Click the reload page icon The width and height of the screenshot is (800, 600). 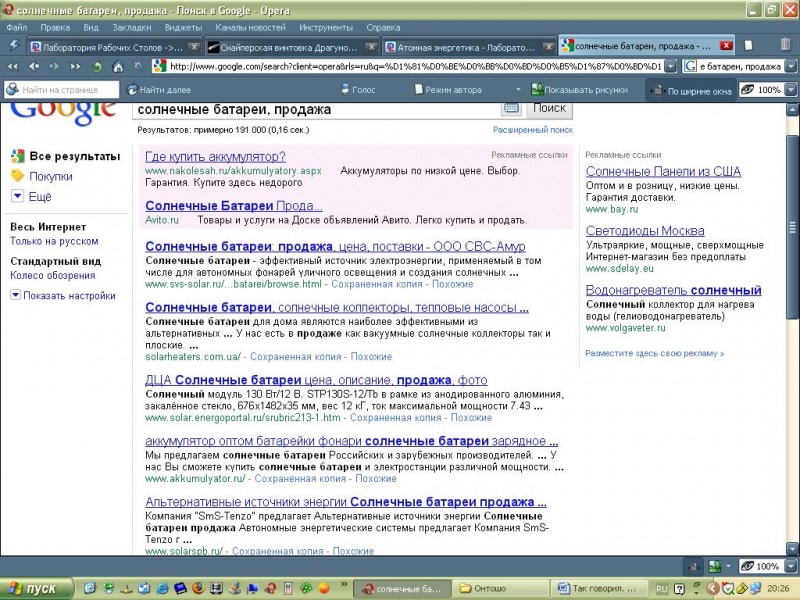click(97, 67)
